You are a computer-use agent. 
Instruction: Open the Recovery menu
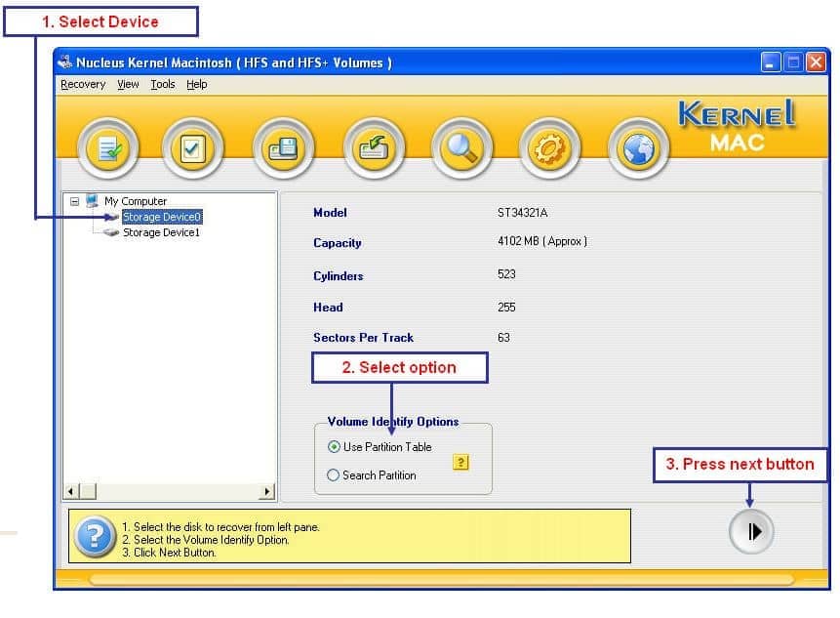pos(83,84)
